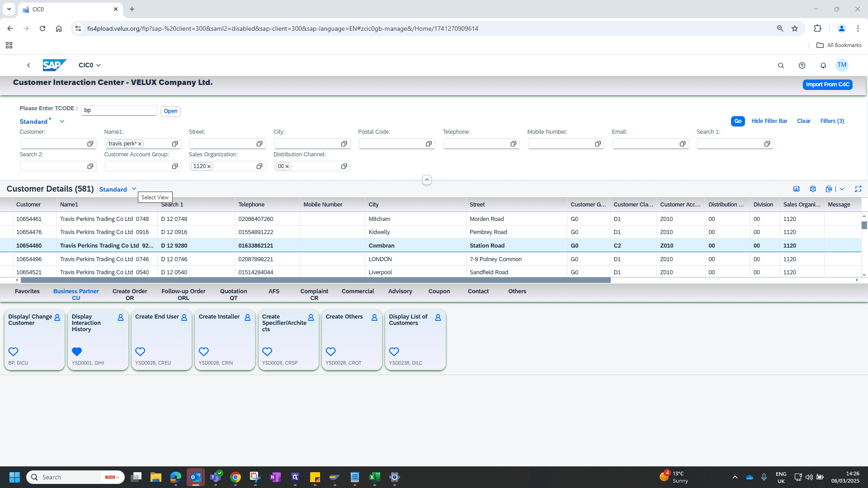Click the Clear filters button
The image size is (868, 488).
(804, 121)
